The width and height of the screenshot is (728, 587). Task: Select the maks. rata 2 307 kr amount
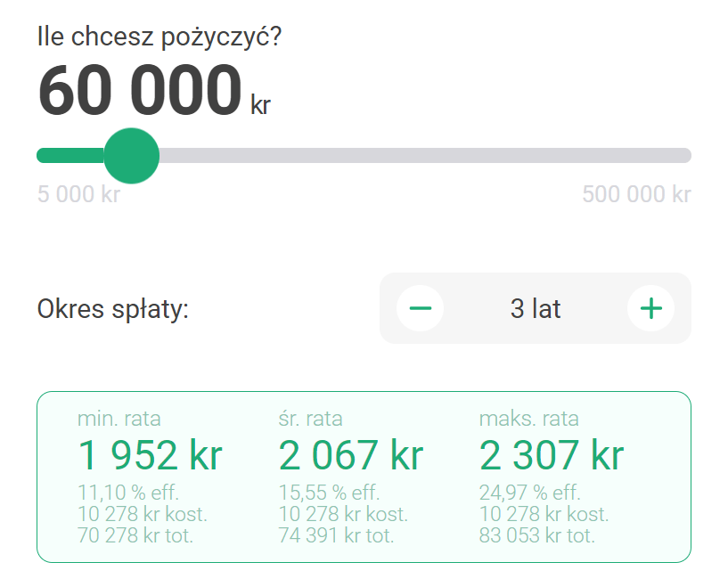pyautogui.click(x=552, y=455)
